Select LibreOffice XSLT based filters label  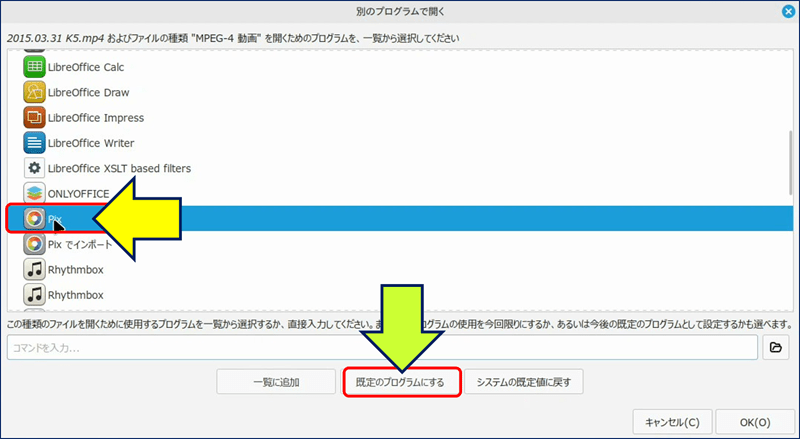pyautogui.click(x=119, y=168)
